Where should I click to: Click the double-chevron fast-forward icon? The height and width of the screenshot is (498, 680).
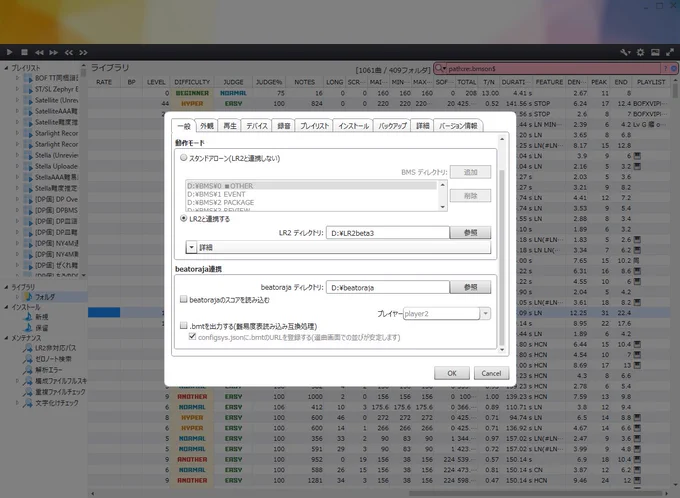(x=83, y=52)
